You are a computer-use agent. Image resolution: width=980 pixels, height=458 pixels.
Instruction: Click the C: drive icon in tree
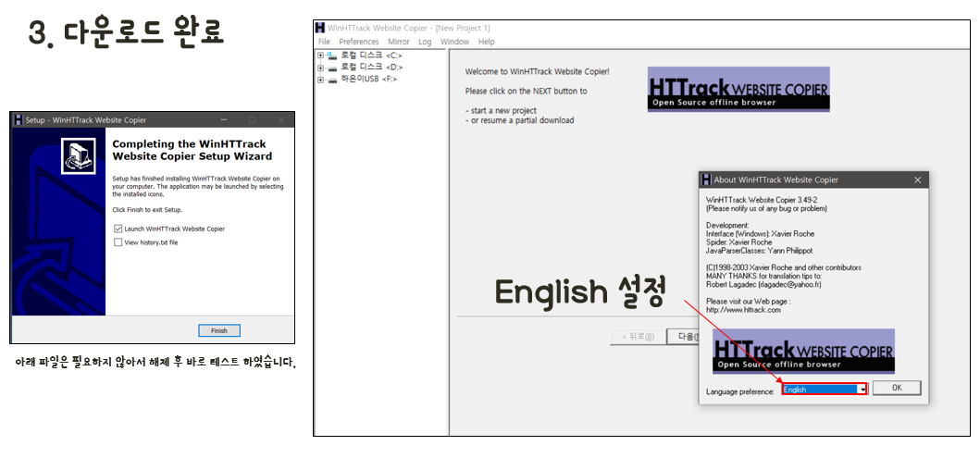[x=332, y=56]
